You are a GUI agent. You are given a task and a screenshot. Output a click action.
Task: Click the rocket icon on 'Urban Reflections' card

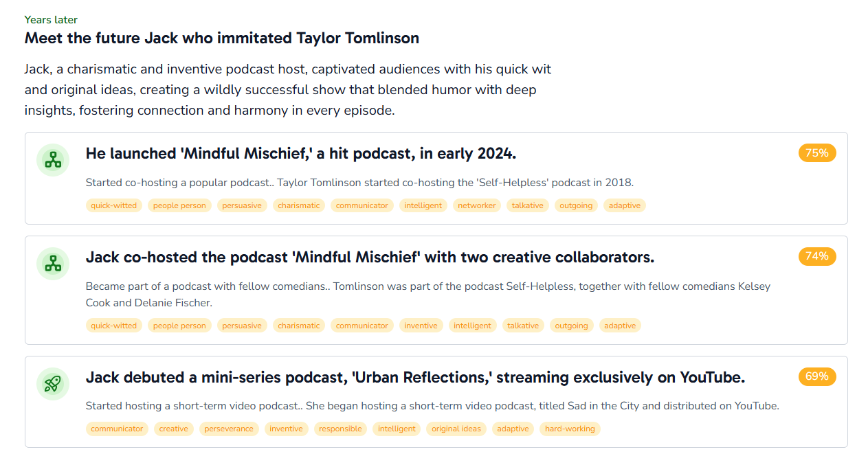pyautogui.click(x=53, y=384)
